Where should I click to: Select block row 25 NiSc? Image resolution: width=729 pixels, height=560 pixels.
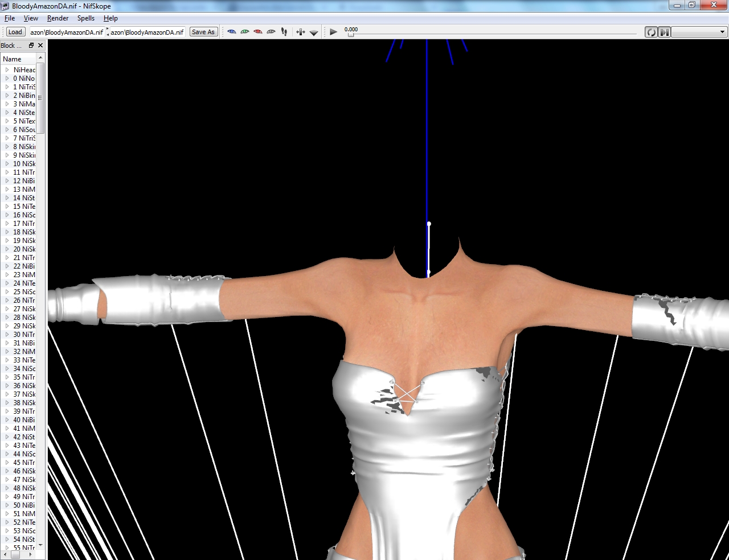tap(19, 292)
